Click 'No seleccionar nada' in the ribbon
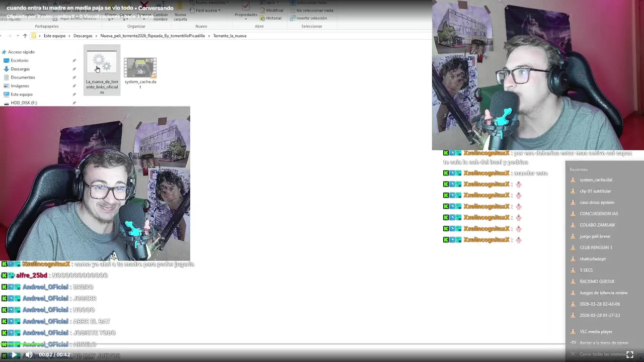The width and height of the screenshot is (644, 362). tap(311, 10)
